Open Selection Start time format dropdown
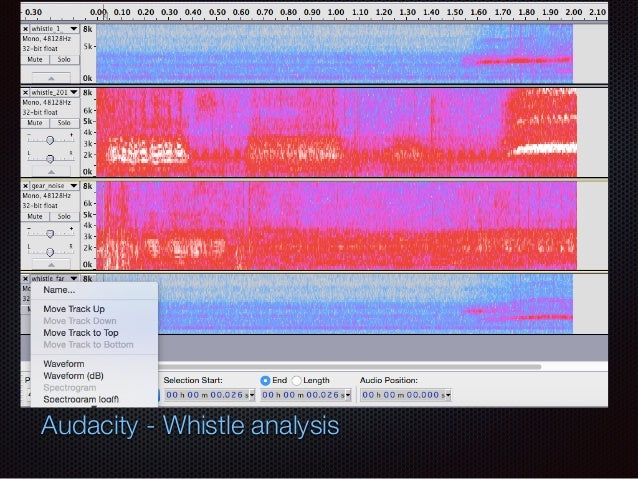 click(x=252, y=395)
